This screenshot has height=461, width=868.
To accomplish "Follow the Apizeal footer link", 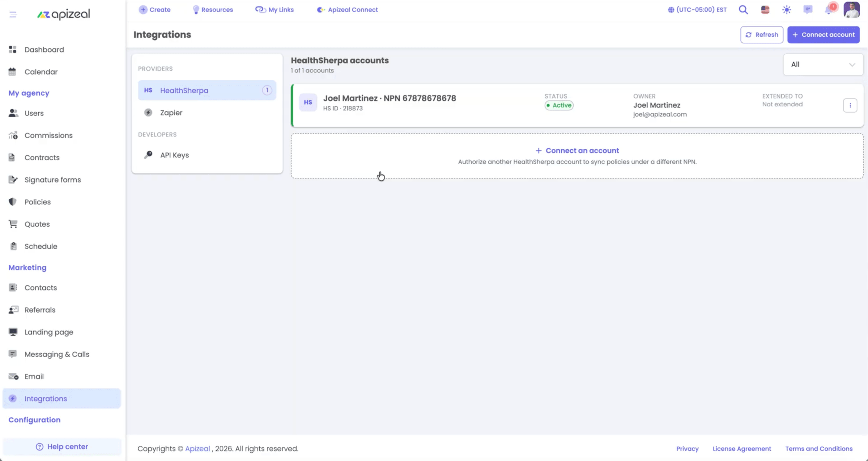I will pos(197,449).
